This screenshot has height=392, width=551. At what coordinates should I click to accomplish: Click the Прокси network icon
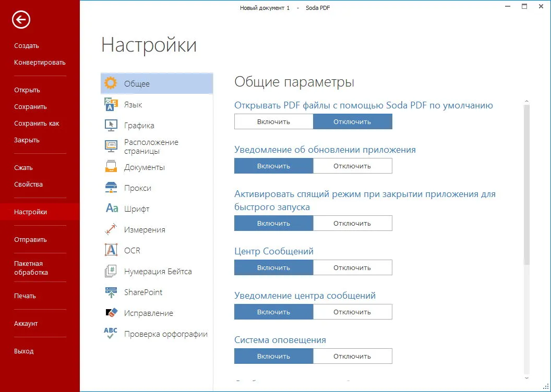click(111, 188)
